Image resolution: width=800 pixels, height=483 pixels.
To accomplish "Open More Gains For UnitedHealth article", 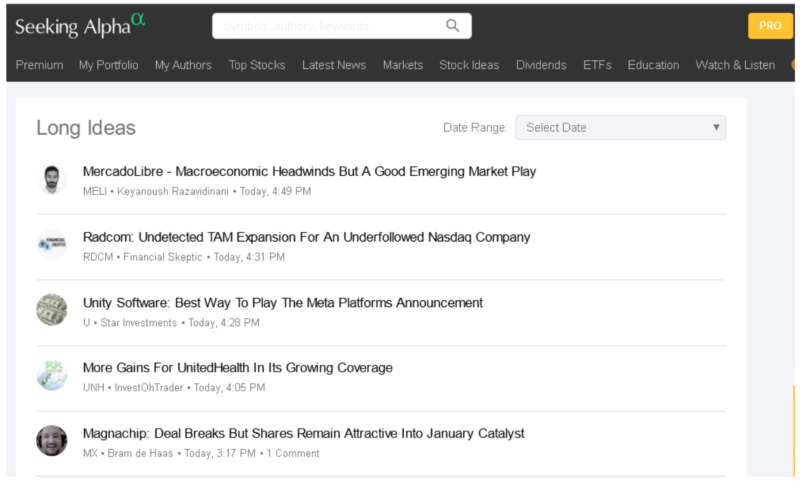I will (238, 368).
